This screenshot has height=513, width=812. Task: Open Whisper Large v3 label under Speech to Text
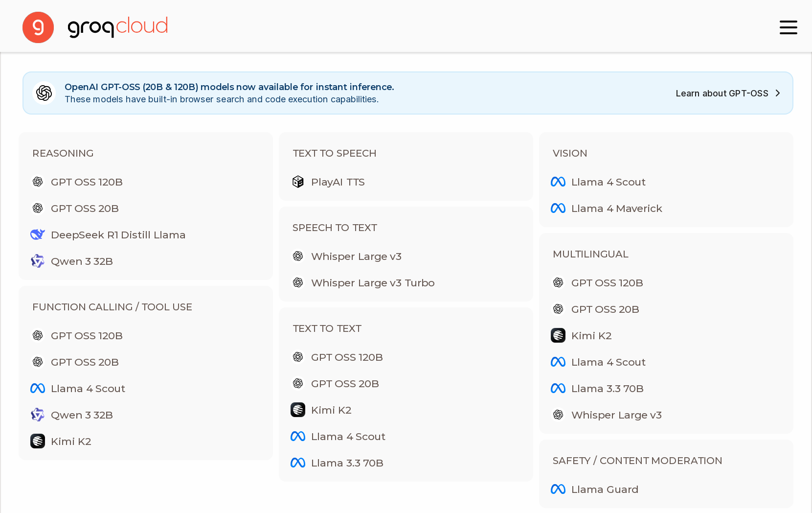click(x=356, y=256)
